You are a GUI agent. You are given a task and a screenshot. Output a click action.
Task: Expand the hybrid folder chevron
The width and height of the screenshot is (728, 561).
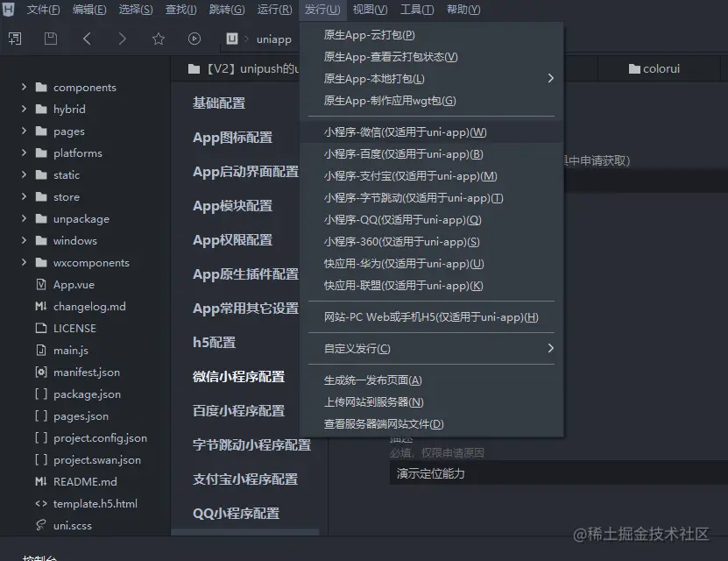click(25, 109)
